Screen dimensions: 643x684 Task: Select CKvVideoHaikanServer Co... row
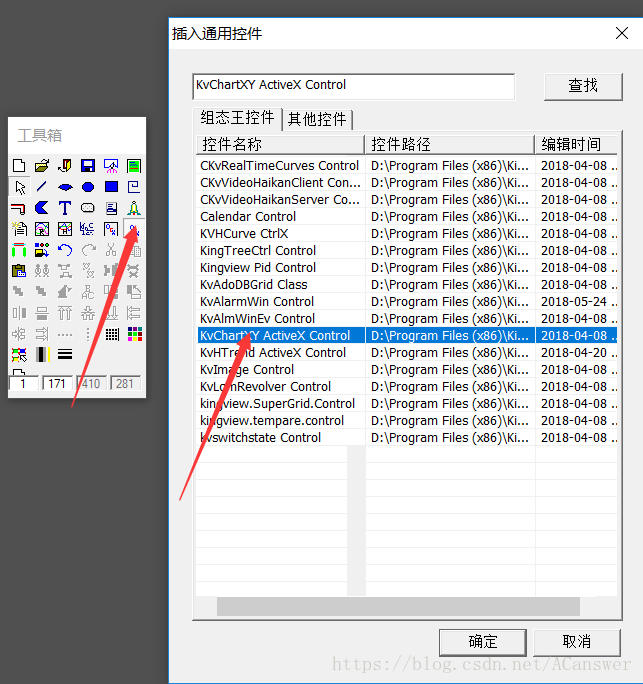tap(407, 200)
